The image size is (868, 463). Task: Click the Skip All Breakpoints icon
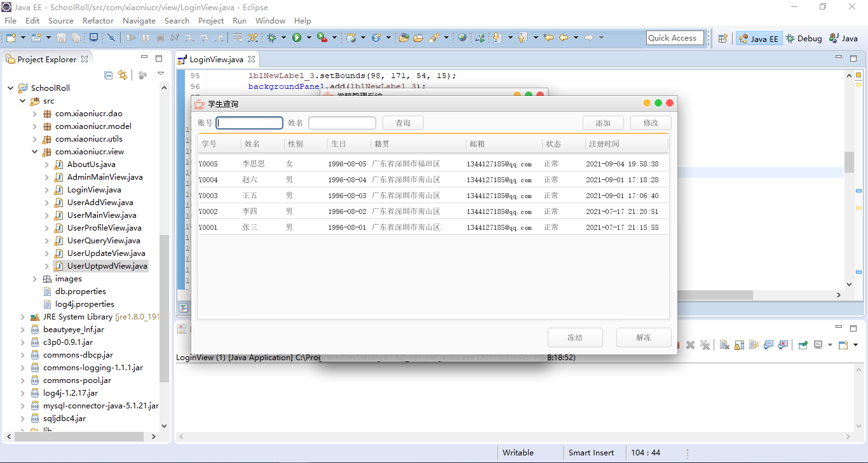tap(112, 38)
